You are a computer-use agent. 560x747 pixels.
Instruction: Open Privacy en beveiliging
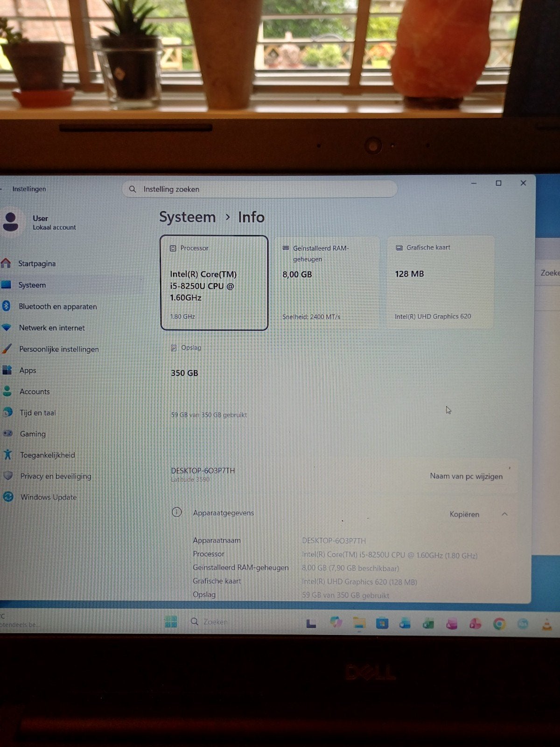point(56,476)
